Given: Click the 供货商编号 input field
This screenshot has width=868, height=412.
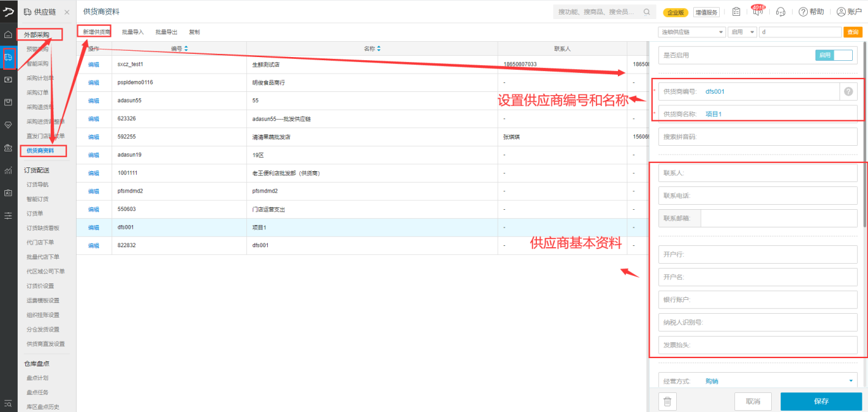Looking at the screenshot, I should point(749,91).
